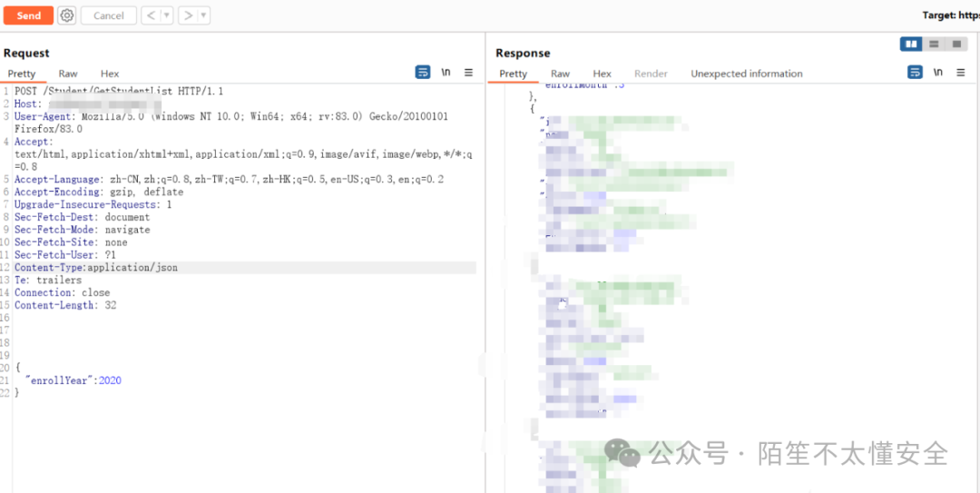The width and height of the screenshot is (980, 493).
Task: Click the Content-Length: 32 header
Action: 65,305
